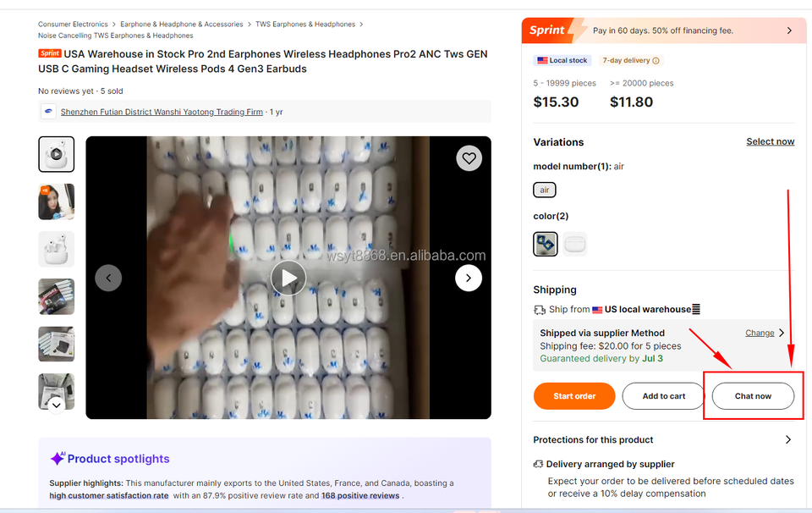Image resolution: width=812 pixels, height=513 pixels.
Task: Open TWS Earphones & Headphones breadcrumb
Action: pos(305,25)
